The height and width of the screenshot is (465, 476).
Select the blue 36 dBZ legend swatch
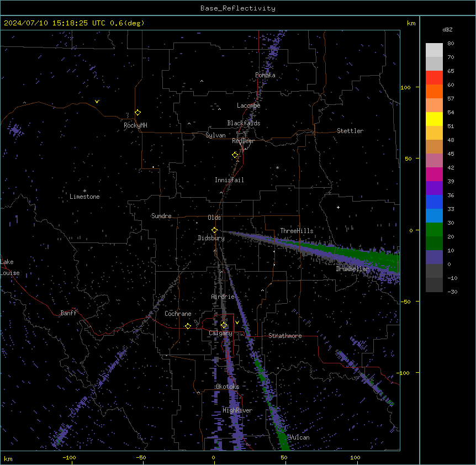434,202
